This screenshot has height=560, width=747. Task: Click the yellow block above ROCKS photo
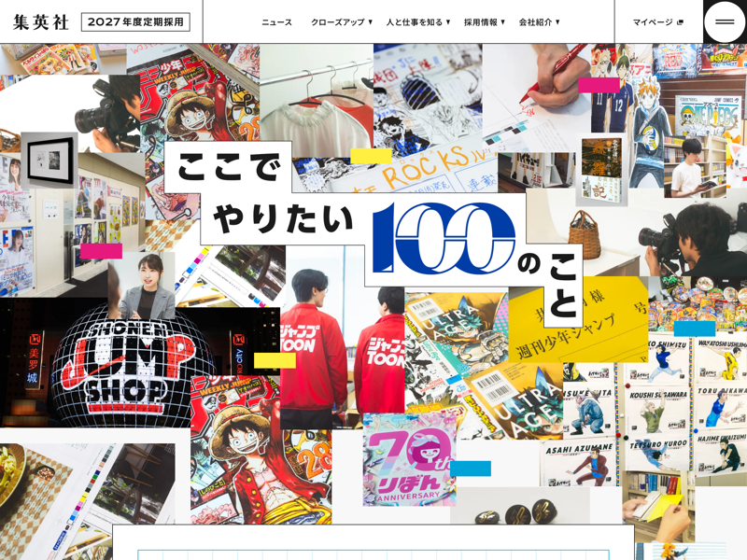(371, 156)
